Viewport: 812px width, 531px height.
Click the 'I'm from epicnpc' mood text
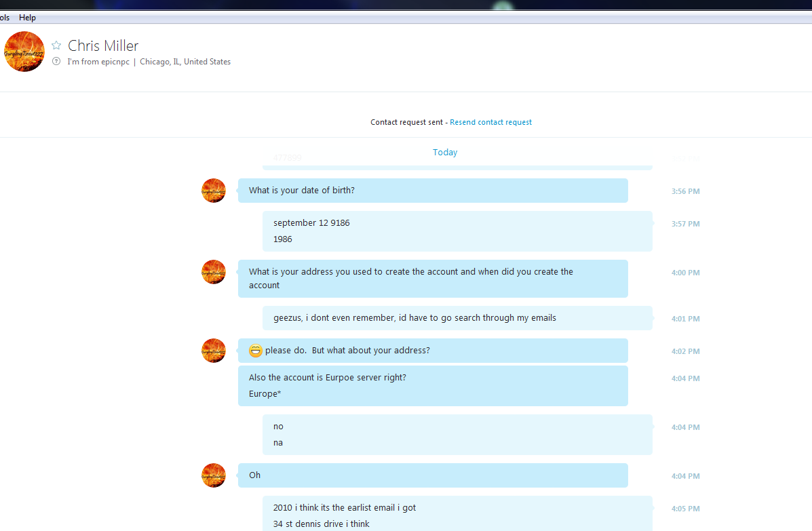(x=98, y=62)
